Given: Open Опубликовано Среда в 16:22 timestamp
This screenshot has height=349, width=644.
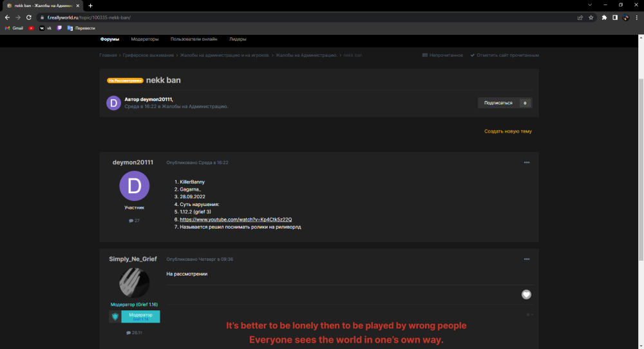Looking at the screenshot, I should [197, 163].
